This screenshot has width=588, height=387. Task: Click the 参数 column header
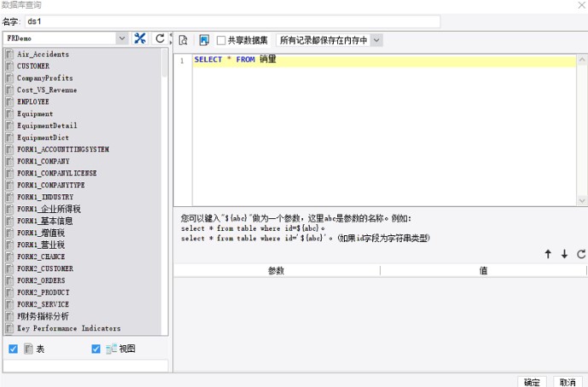click(277, 270)
